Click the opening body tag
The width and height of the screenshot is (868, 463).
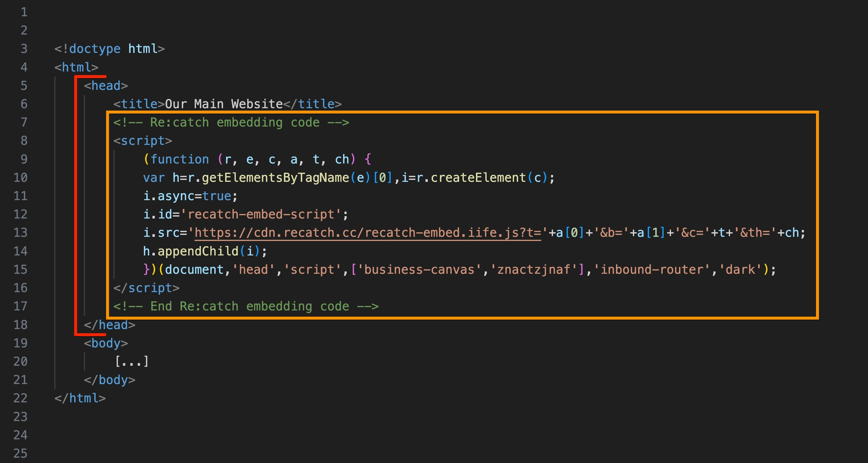106,343
